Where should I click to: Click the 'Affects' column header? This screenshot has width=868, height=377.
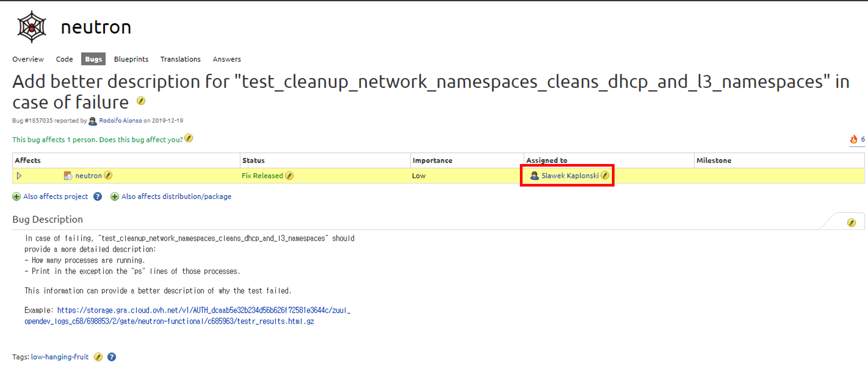tap(28, 161)
